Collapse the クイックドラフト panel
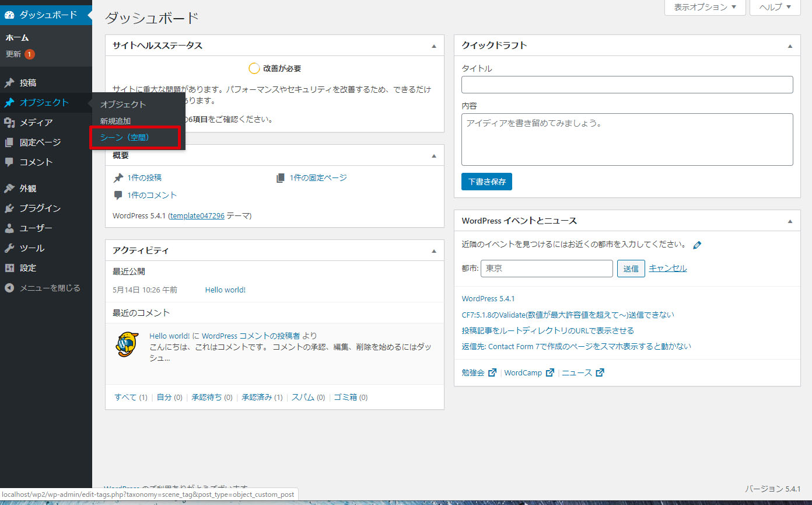 pyautogui.click(x=790, y=46)
